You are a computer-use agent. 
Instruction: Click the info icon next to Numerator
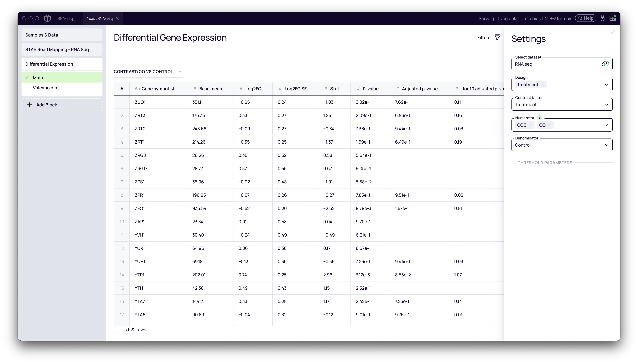[540, 117]
